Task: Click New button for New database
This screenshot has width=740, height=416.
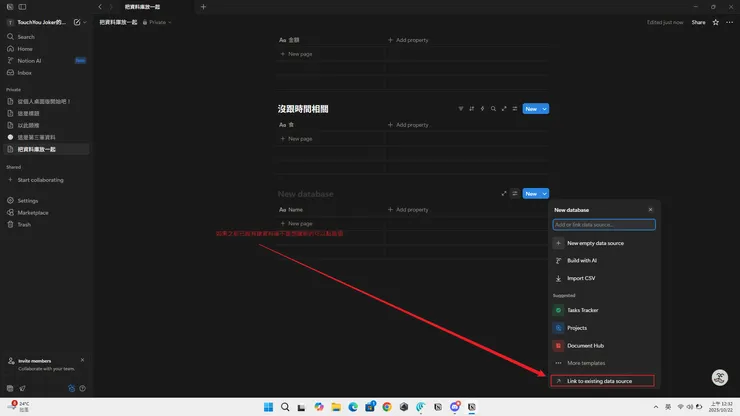Action: pos(531,194)
